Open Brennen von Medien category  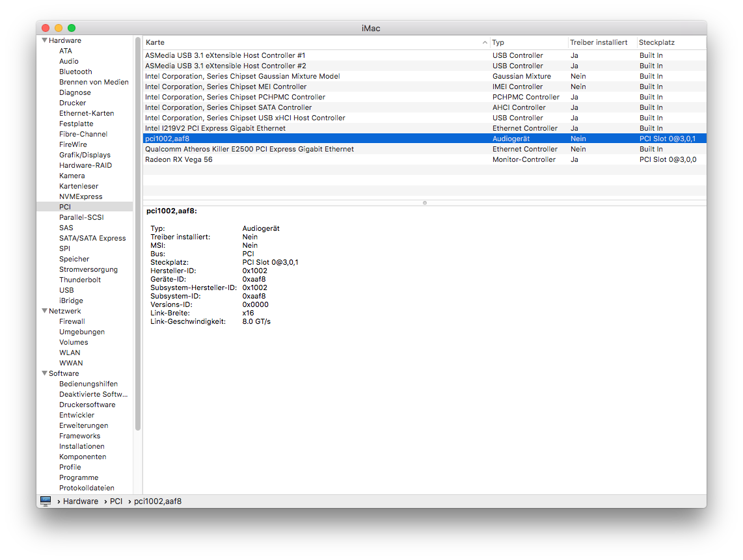click(94, 82)
